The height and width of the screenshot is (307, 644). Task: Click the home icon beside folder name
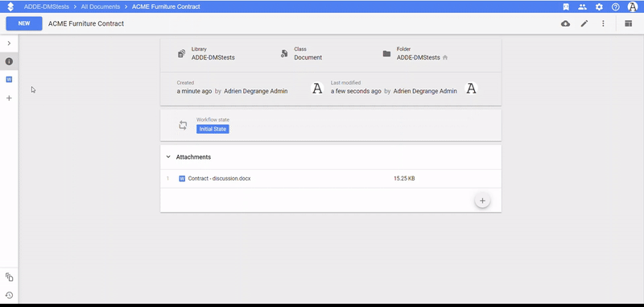tap(445, 58)
